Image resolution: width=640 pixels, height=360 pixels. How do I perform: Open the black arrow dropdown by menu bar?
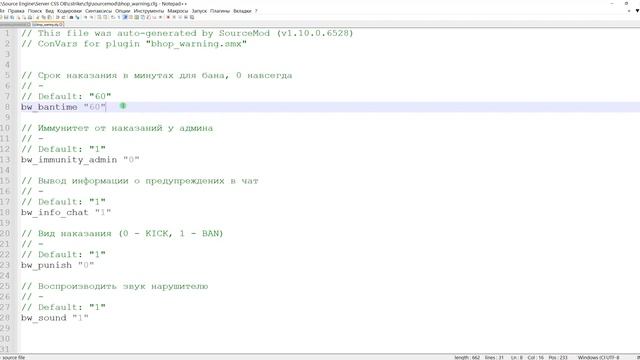pos(637,11)
